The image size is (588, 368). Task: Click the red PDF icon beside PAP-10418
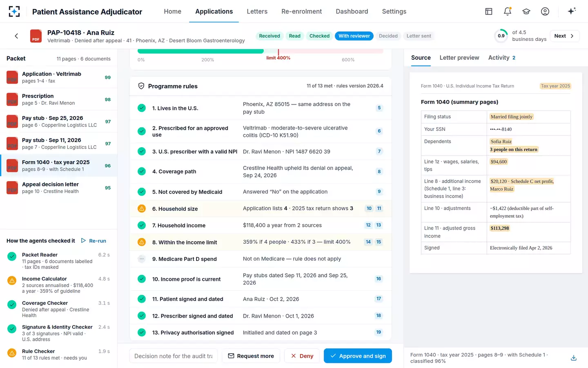(36, 36)
